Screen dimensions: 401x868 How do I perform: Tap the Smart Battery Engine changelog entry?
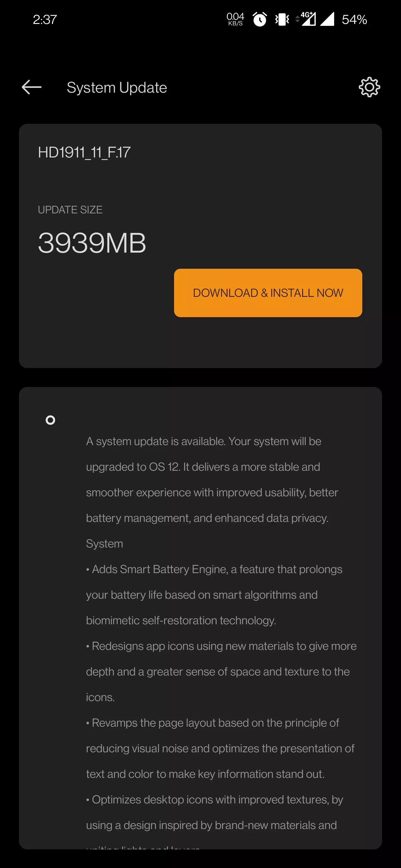[x=214, y=595]
